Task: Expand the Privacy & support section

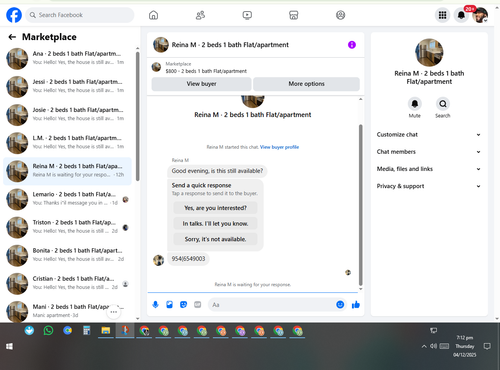Action: click(x=429, y=186)
